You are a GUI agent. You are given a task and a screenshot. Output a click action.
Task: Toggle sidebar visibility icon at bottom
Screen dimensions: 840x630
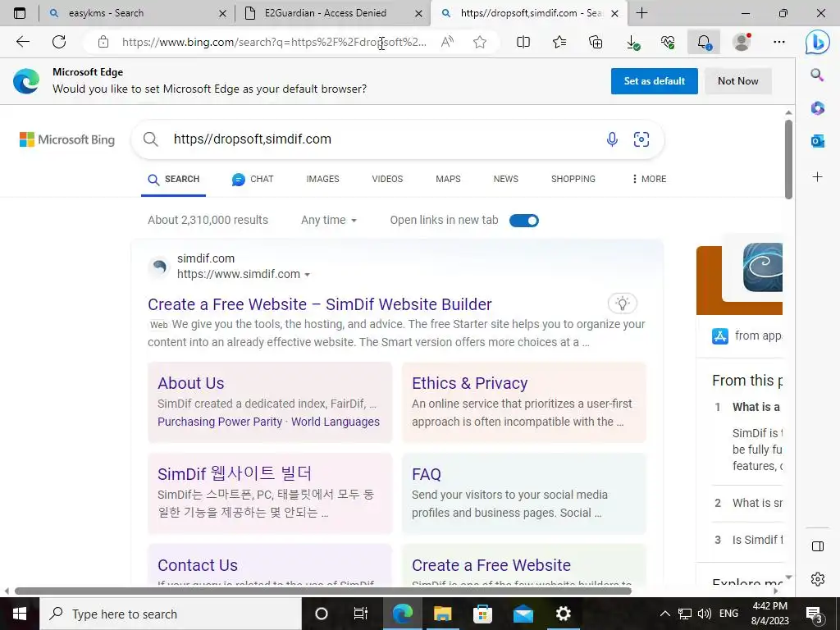[818, 546]
